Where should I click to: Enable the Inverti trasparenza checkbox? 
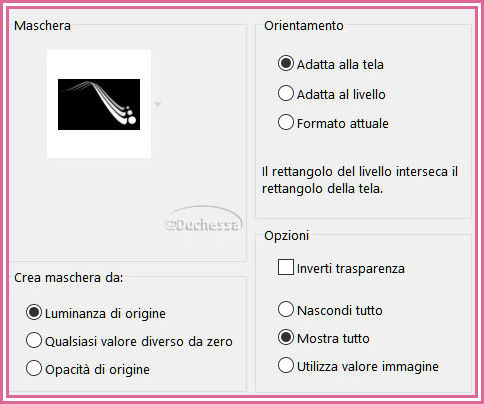point(286,267)
